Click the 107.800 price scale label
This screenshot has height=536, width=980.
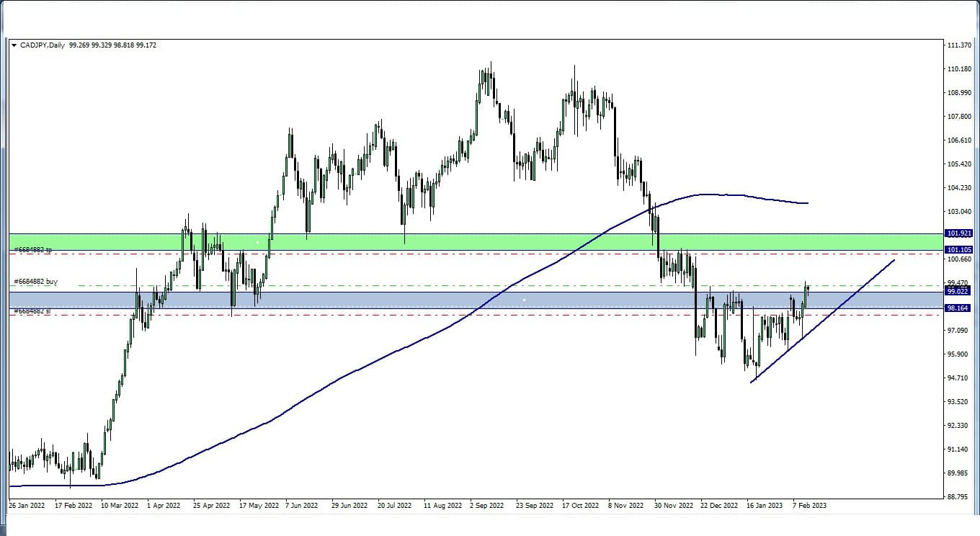[960, 117]
